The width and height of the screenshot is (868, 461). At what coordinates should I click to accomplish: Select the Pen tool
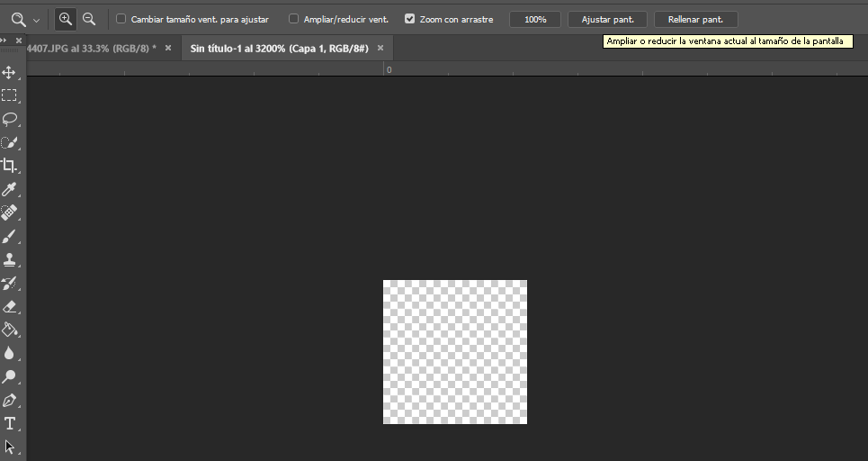coord(10,400)
